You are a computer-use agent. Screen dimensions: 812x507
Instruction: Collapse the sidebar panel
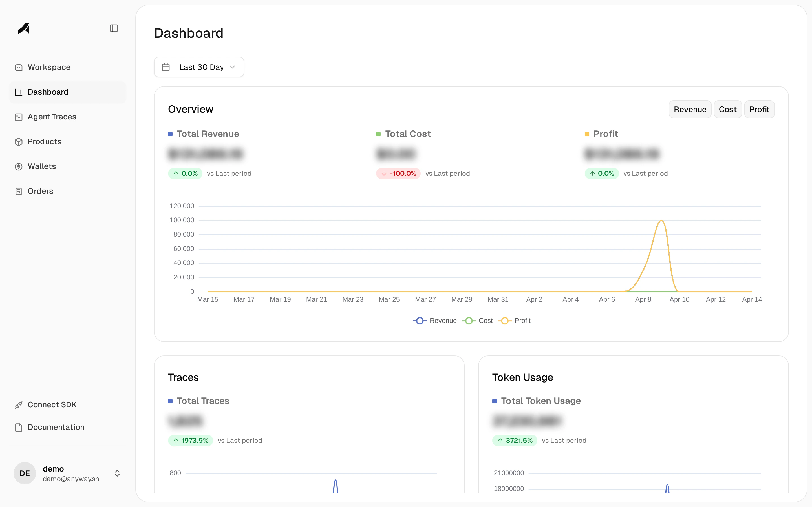[x=113, y=28]
